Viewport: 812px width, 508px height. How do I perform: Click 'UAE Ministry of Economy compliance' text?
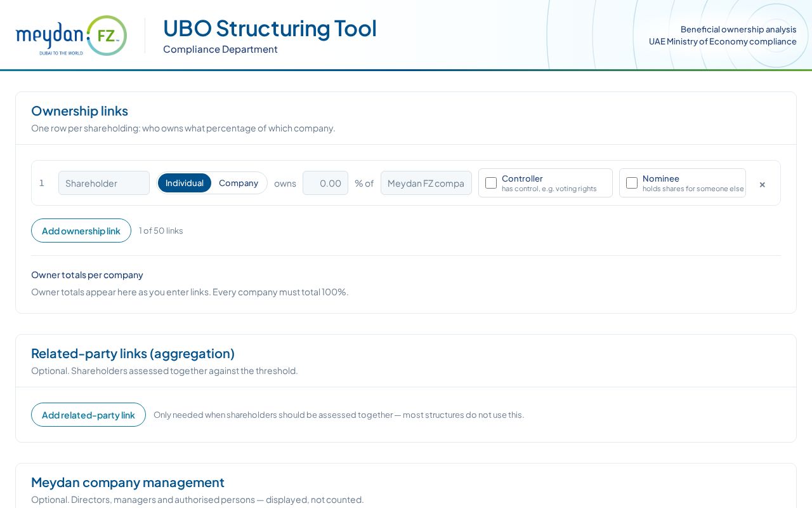[723, 41]
